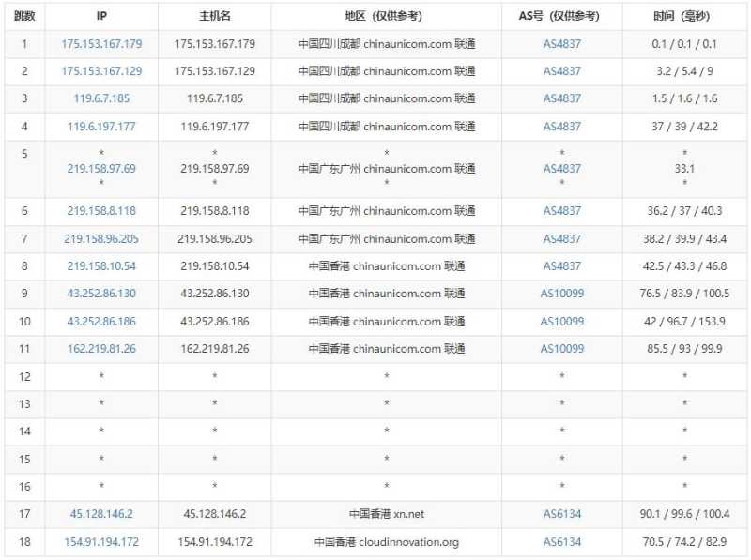Click time value 0.1 / 0.1 / 0.1
751x560 pixels.
pos(684,44)
